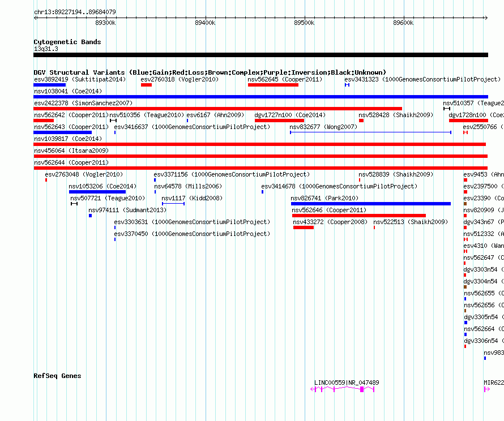The width and height of the screenshot is (504, 421).
Task: Click the esv3892419 (Suktitipat2014) variant label
Action: coord(80,79)
